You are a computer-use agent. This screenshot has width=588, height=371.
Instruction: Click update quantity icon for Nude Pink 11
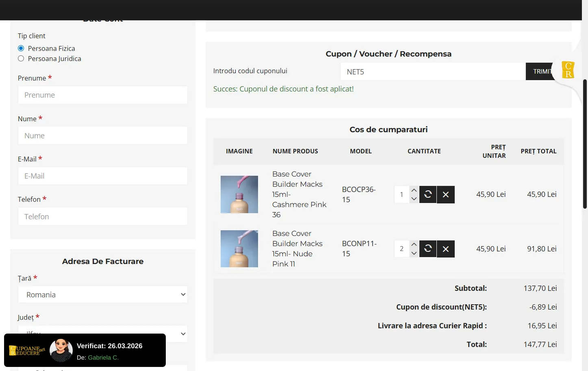427,249
